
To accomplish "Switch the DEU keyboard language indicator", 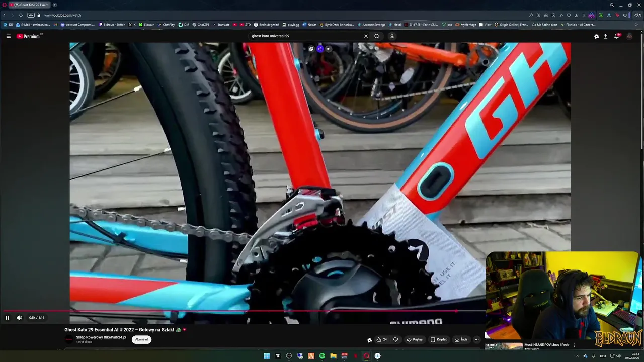I will tap(603, 356).
